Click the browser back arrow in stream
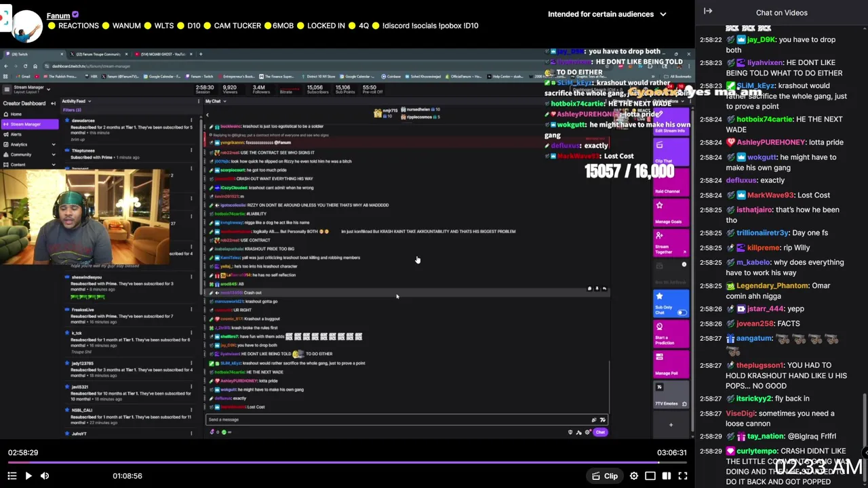The image size is (868, 488). click(5, 66)
